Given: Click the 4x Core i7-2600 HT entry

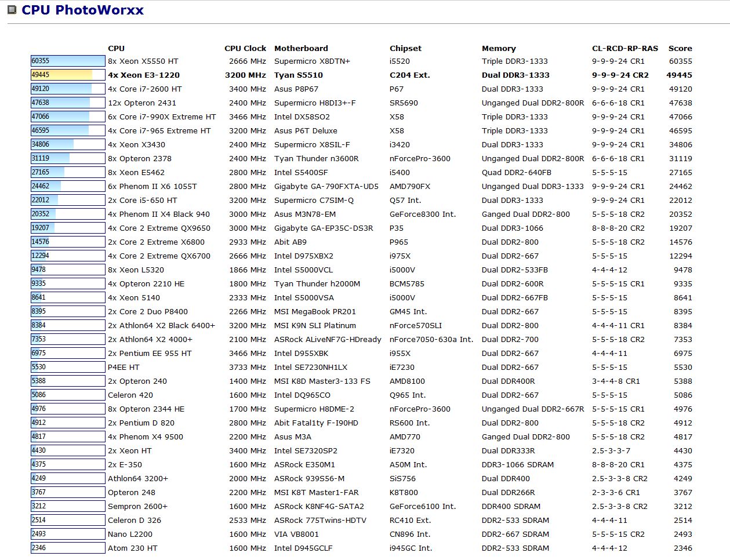Looking at the screenshot, I should click(145, 89).
